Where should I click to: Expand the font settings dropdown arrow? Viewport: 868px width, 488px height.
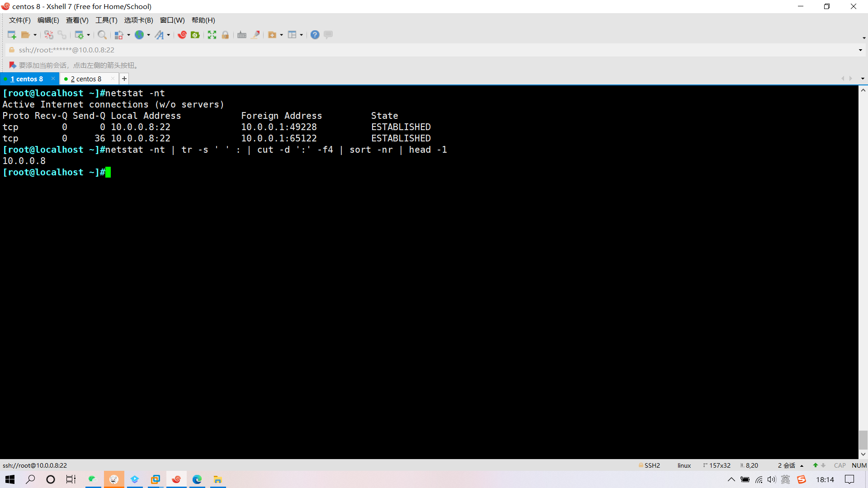tap(169, 35)
